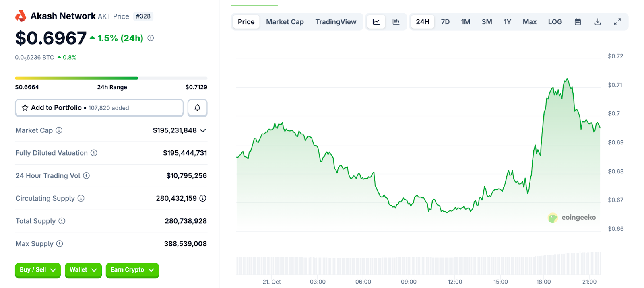Click the 1.5% (24h) change text

pyautogui.click(x=120, y=38)
